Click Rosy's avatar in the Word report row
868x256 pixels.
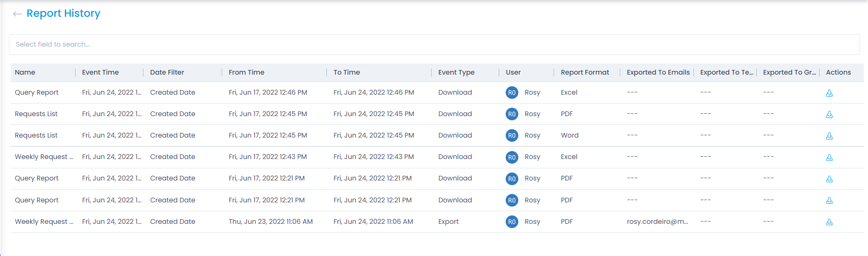click(x=512, y=136)
